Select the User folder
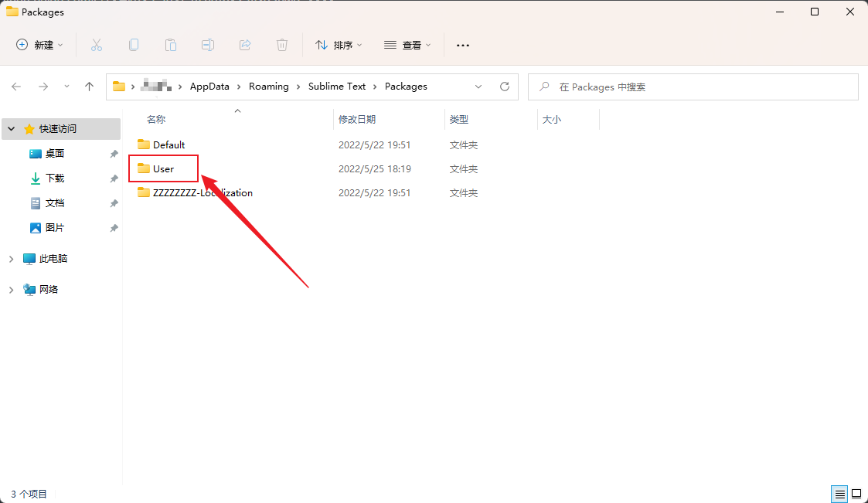This screenshot has width=868, height=503. pyautogui.click(x=163, y=168)
